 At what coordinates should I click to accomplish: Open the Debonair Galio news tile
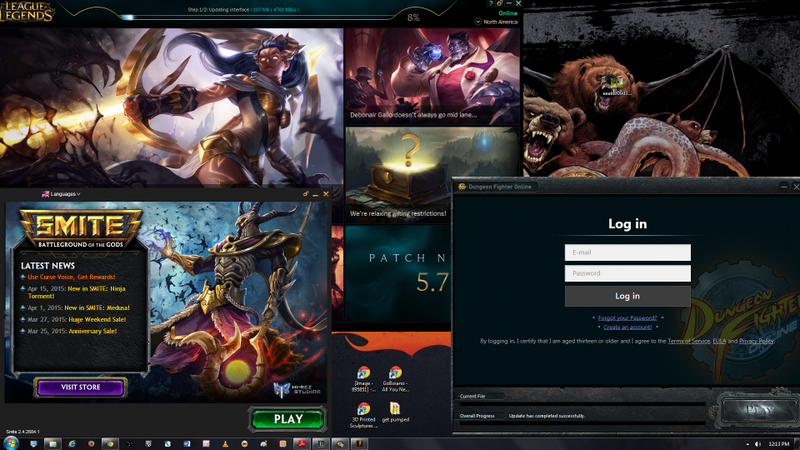click(x=432, y=76)
